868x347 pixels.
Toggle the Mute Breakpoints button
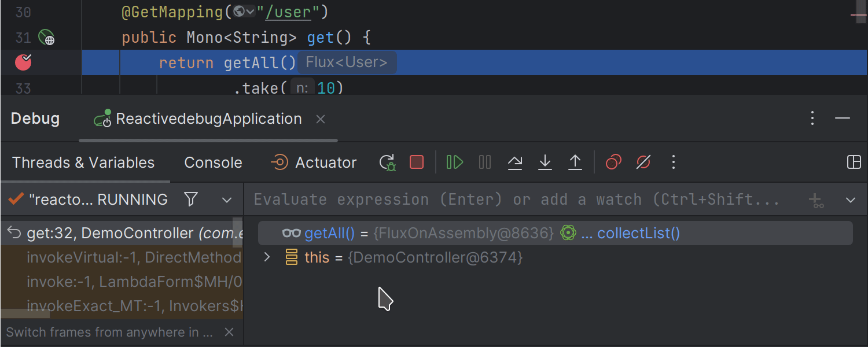click(x=643, y=163)
